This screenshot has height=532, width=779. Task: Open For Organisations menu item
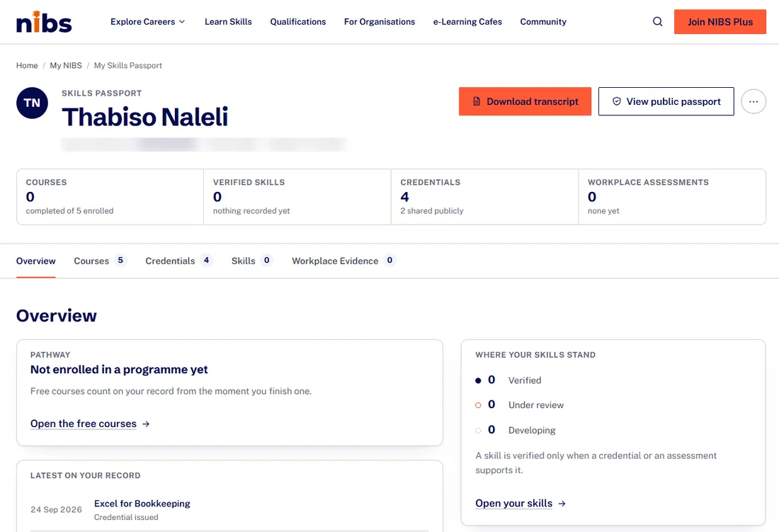pos(380,22)
